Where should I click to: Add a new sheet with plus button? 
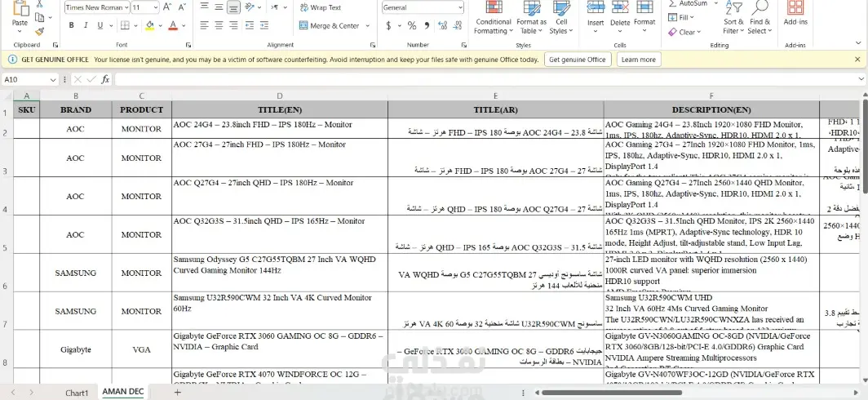coord(177,392)
